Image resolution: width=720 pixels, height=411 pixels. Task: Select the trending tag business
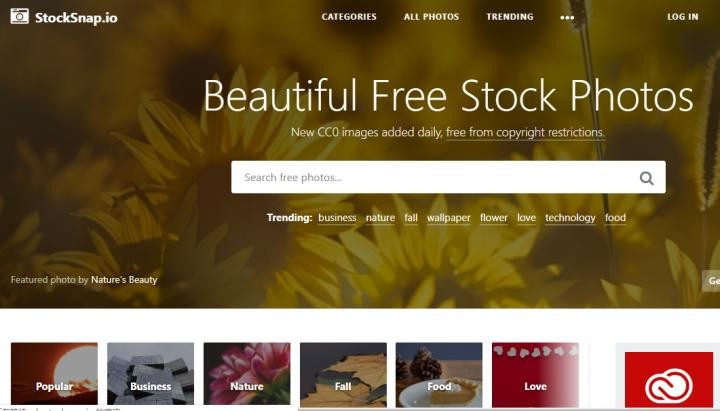(x=337, y=218)
